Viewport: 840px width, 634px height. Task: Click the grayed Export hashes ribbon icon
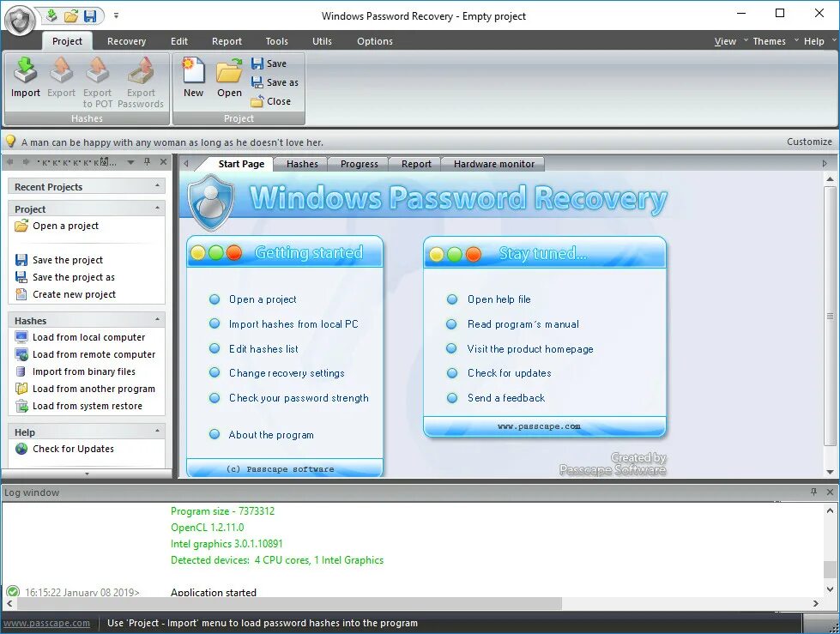pyautogui.click(x=61, y=78)
